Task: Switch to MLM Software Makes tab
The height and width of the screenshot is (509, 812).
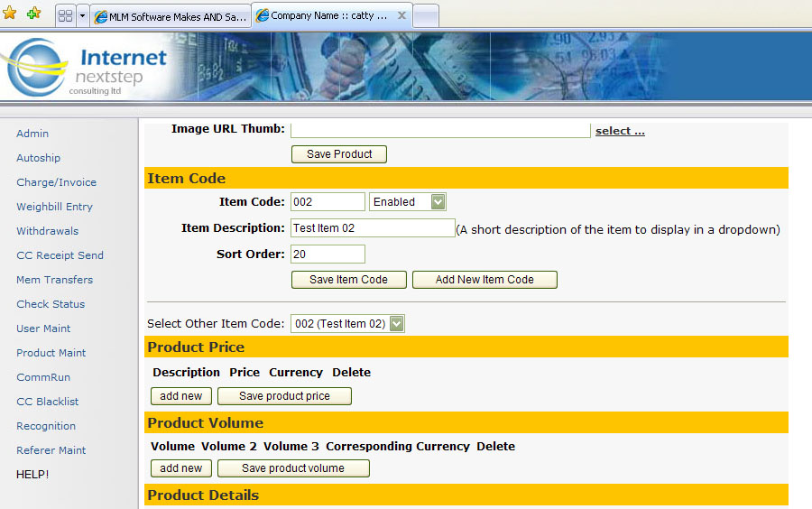Action: pyautogui.click(x=170, y=16)
